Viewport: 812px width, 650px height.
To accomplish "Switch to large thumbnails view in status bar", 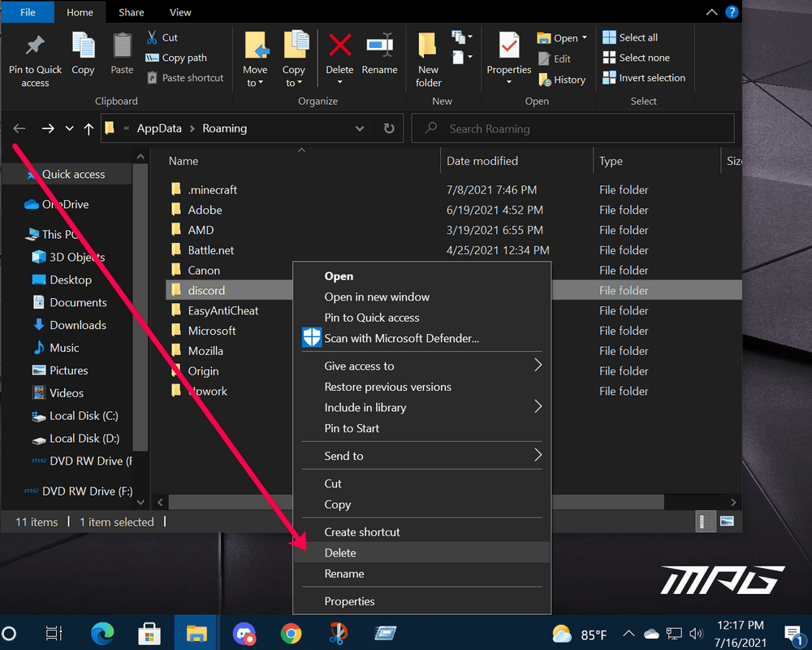I will point(728,521).
